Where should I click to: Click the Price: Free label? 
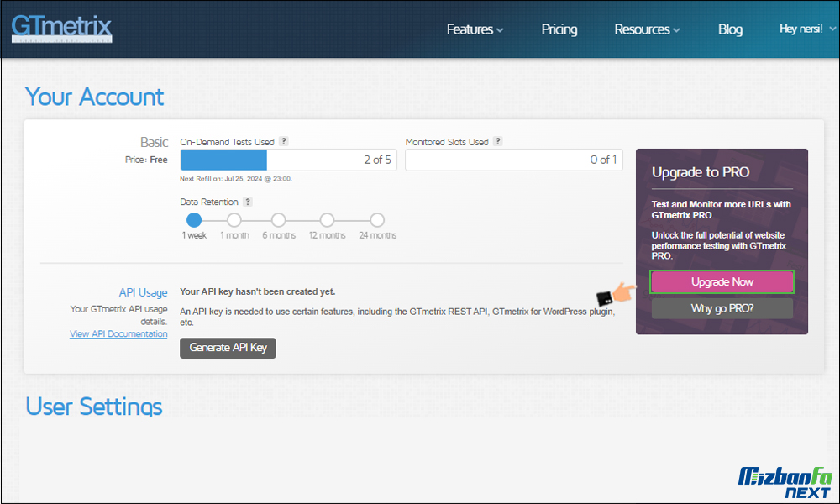coord(146,160)
